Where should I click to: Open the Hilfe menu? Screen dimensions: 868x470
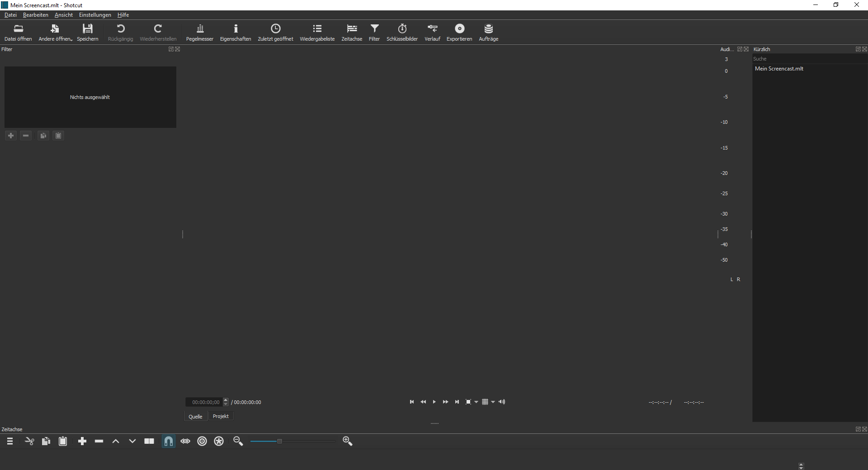[x=123, y=15]
